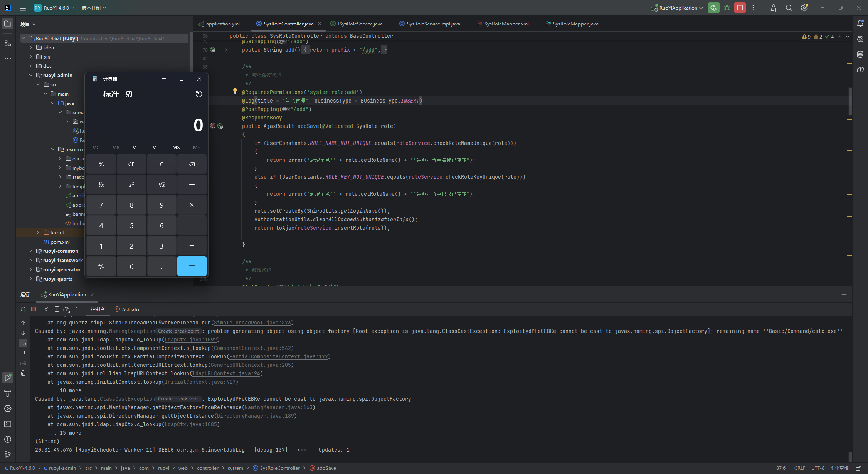Expand folded add() method in editor
The height and width of the screenshot is (474, 868).
[x=226, y=50]
